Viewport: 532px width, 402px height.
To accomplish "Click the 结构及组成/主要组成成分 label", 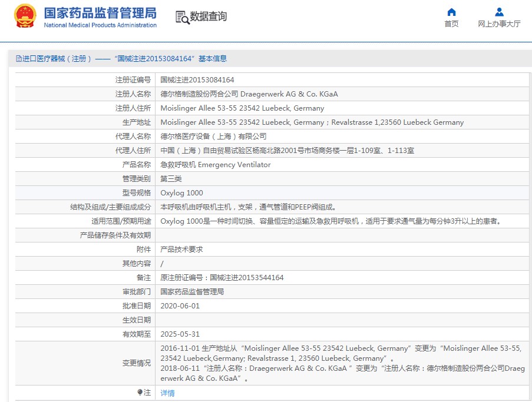I will (x=110, y=207).
